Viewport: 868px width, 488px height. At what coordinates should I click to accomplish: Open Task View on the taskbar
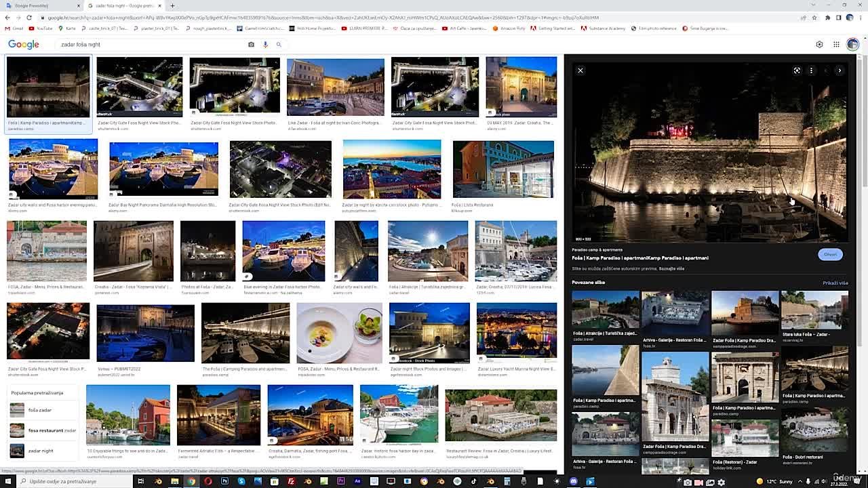[141, 481]
